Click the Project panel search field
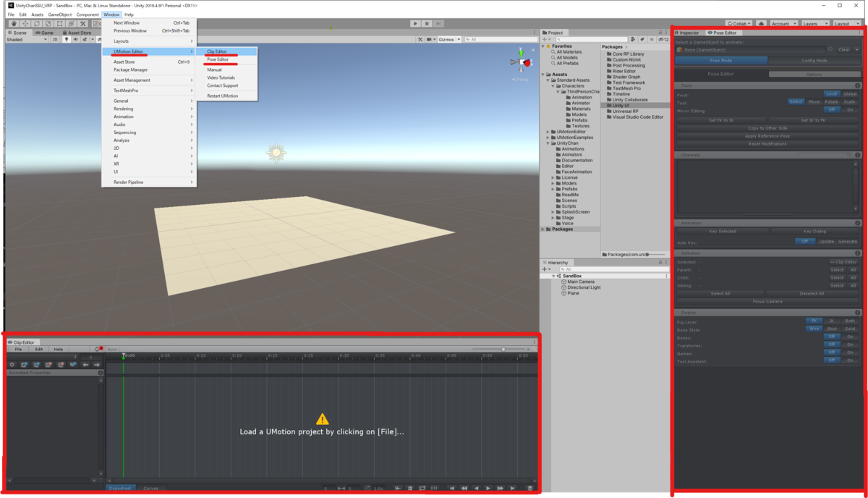Screen dimensions: 868x498 click(590, 39)
